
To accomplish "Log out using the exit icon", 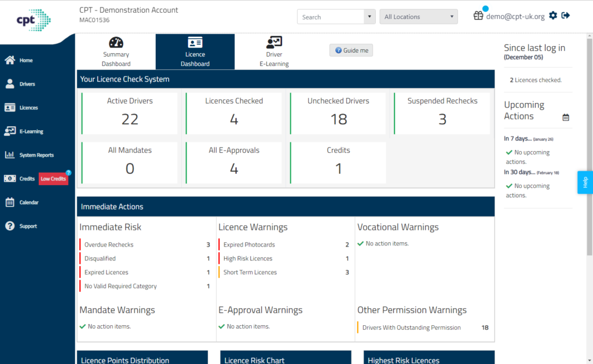I will [566, 16].
